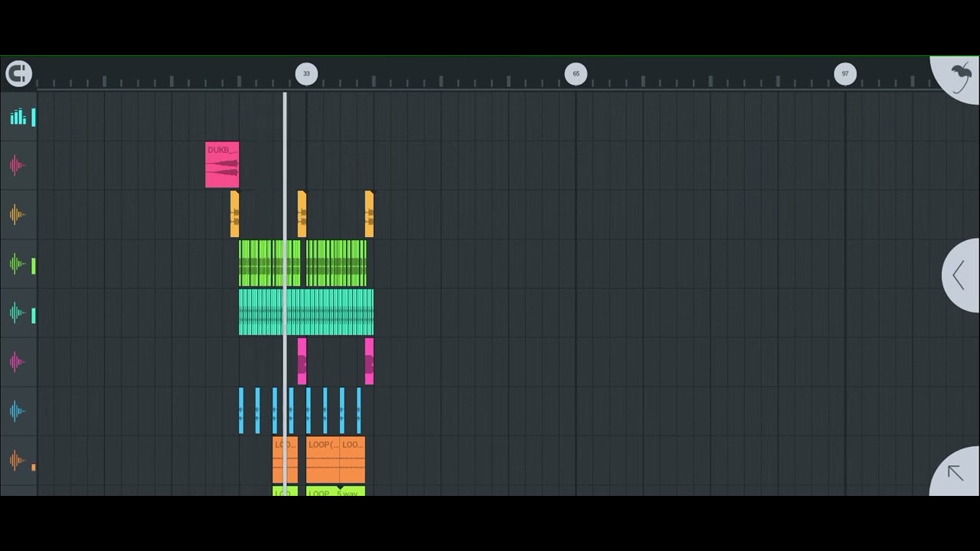Image resolution: width=980 pixels, height=551 pixels.
Task: Jump to bar 33 marker on the ruler
Action: (x=306, y=73)
